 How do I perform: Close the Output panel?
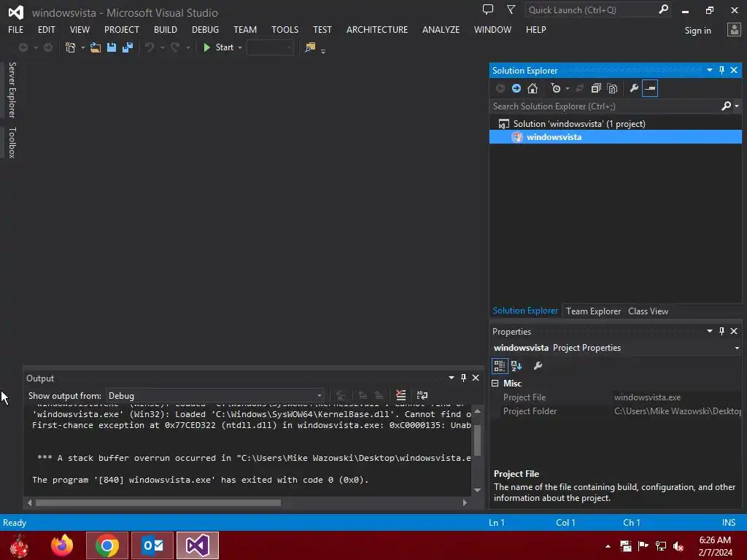point(476,378)
